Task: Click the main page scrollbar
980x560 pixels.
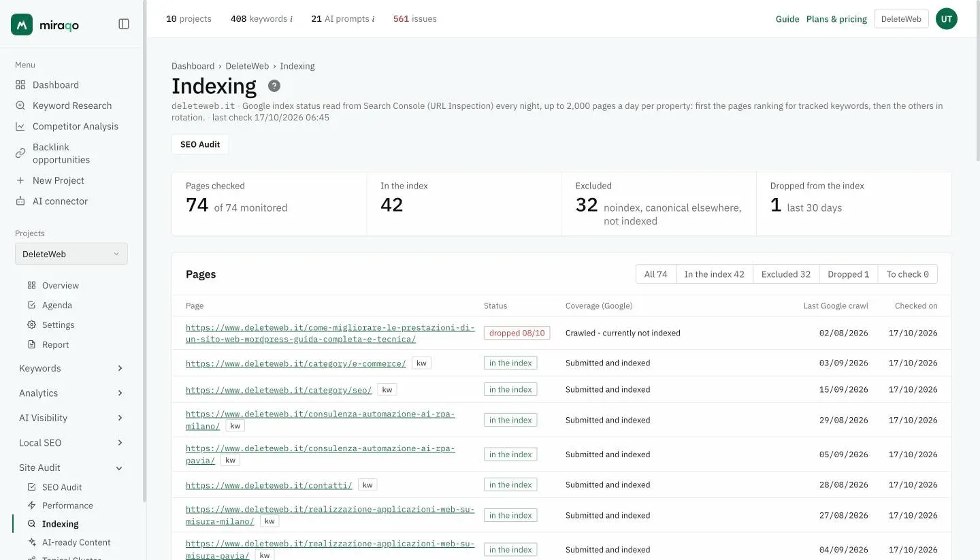Action: pyautogui.click(x=978, y=82)
